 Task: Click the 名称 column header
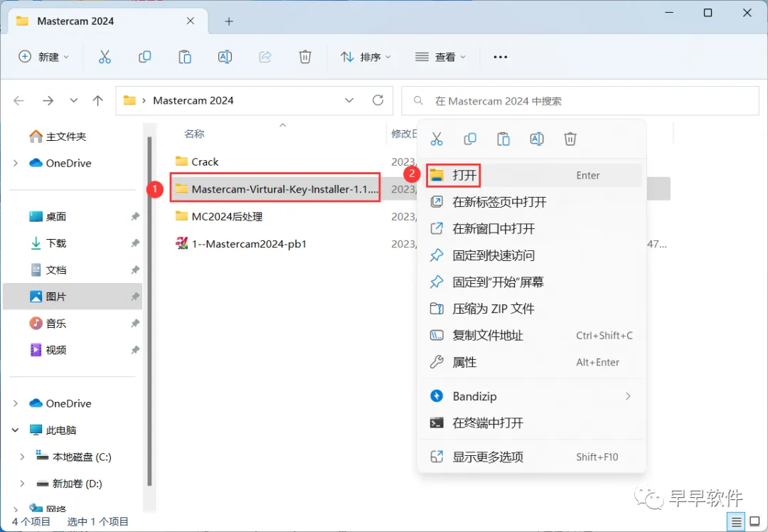[194, 134]
